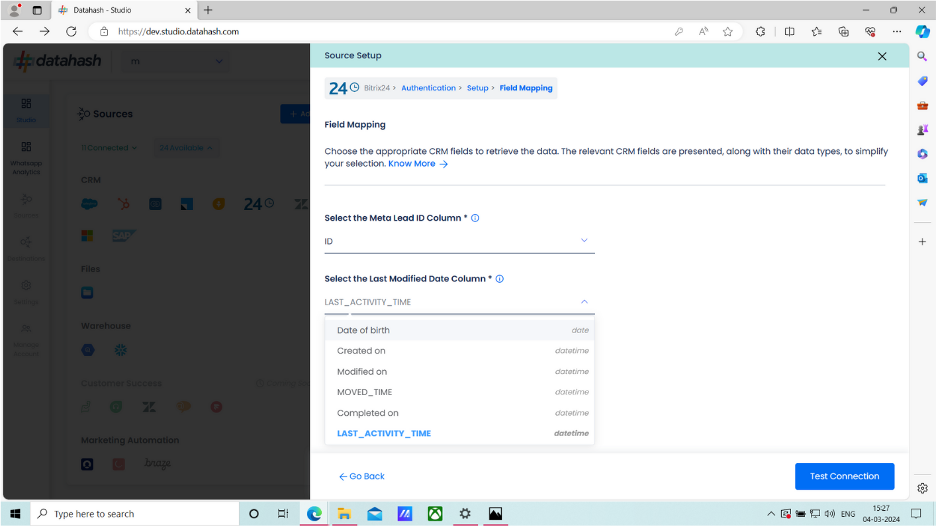Screen dimensions: 936x526
Task: Open the browser extensions icon
Action: coord(760,32)
